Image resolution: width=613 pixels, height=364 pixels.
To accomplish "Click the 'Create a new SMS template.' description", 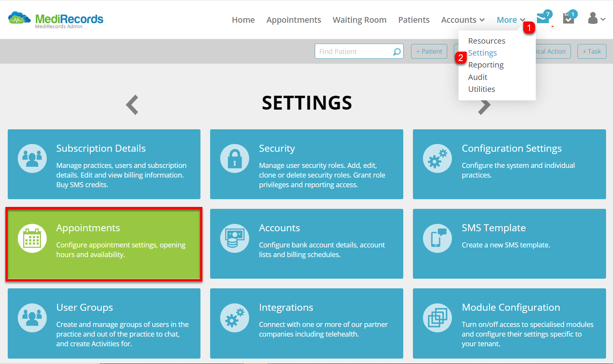I will pyautogui.click(x=506, y=245).
